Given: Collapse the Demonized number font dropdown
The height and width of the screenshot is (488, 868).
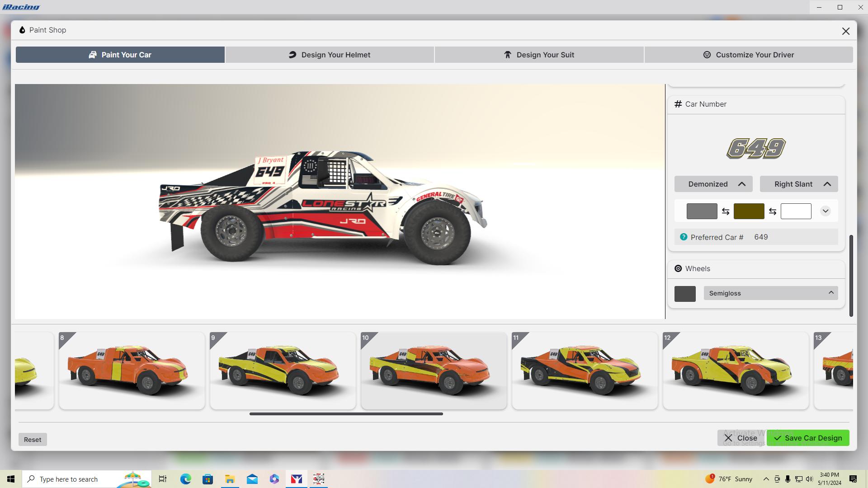Looking at the screenshot, I should [742, 184].
